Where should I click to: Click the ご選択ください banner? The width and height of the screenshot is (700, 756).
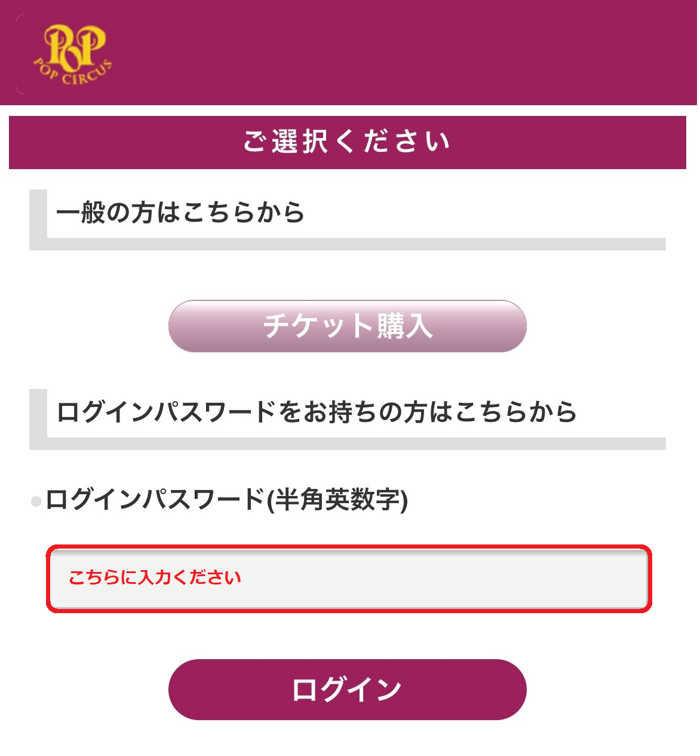tap(347, 142)
